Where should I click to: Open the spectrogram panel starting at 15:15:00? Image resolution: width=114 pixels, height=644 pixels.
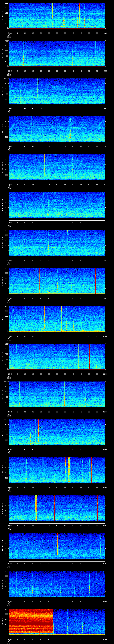click(x=57, y=546)
